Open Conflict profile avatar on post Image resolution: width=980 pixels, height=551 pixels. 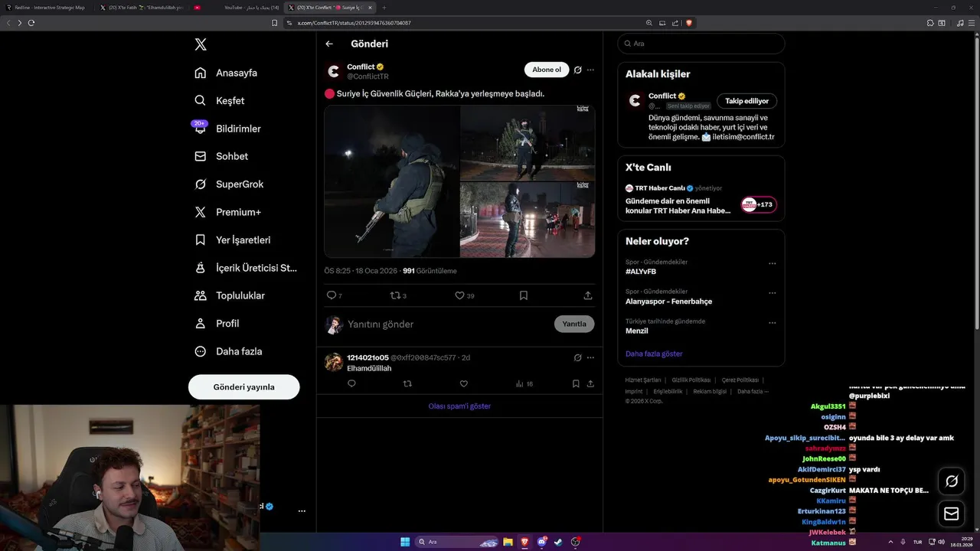333,71
